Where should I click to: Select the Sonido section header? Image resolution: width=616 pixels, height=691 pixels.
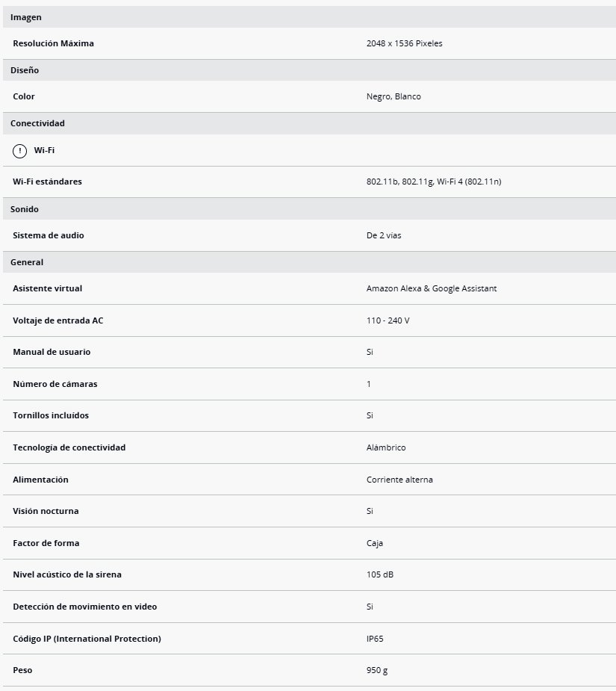click(x=25, y=209)
